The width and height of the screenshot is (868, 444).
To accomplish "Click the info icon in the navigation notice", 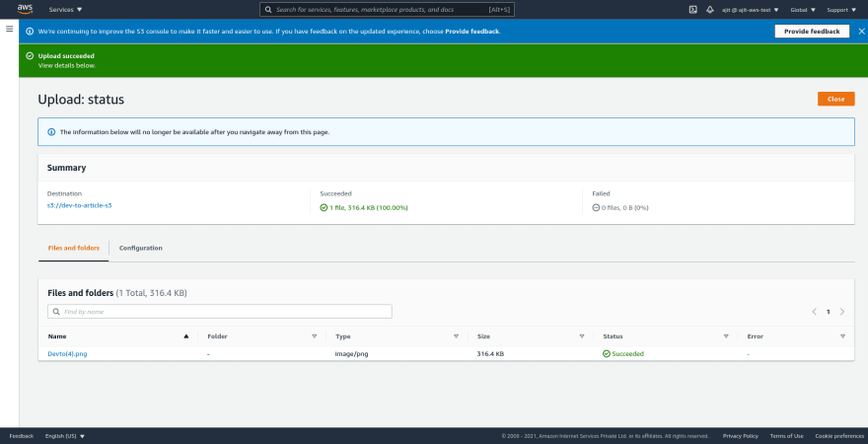I will click(51, 132).
